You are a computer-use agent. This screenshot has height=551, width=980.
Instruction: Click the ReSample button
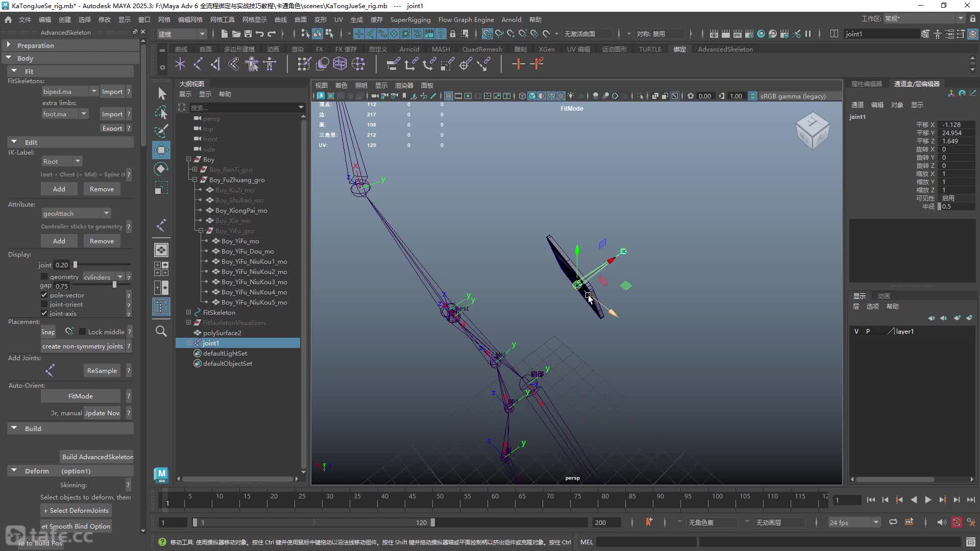[x=102, y=370]
